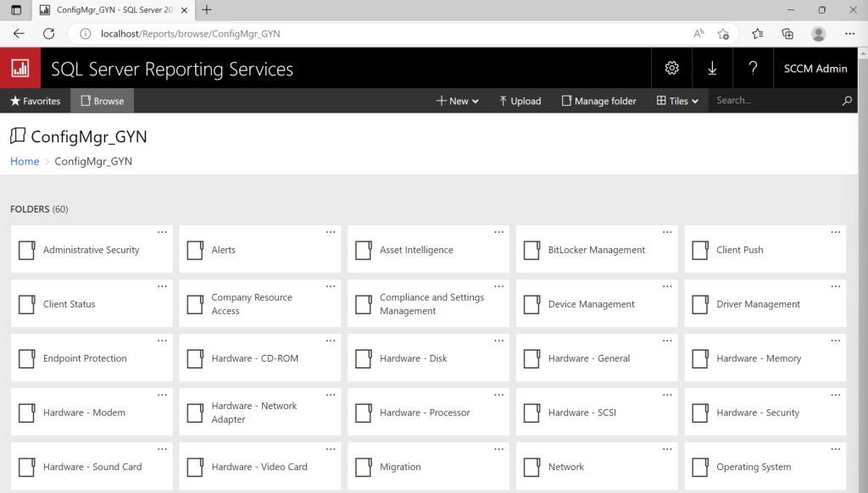The image size is (868, 493).
Task: Open the Migration folder icon
Action: click(x=363, y=467)
